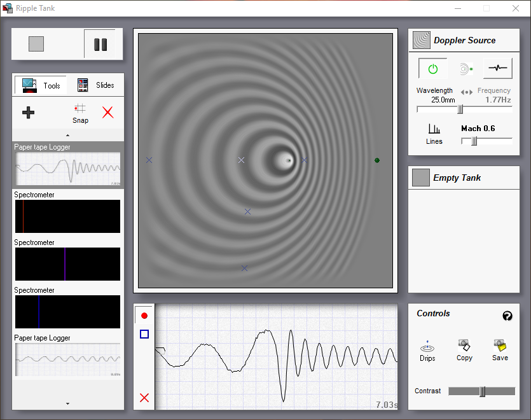Click the 7.03s time readout on the logger
Screen dimensions: 531x420
387,405
